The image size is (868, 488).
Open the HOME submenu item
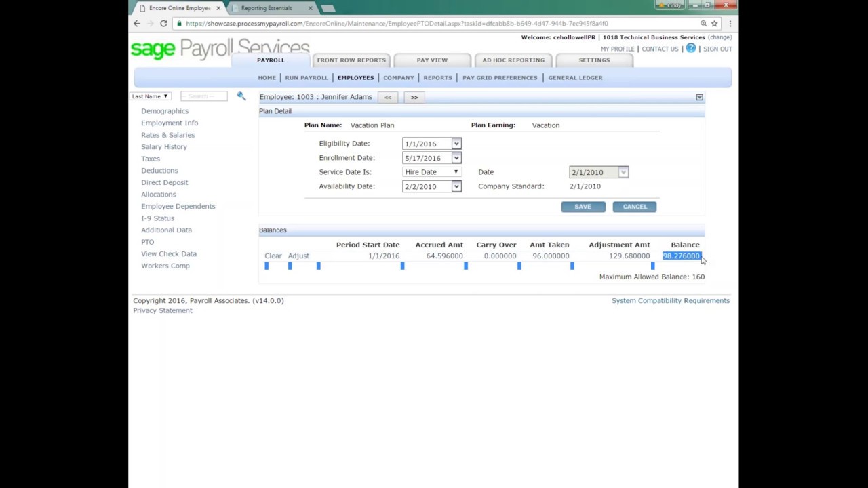pyautogui.click(x=267, y=77)
